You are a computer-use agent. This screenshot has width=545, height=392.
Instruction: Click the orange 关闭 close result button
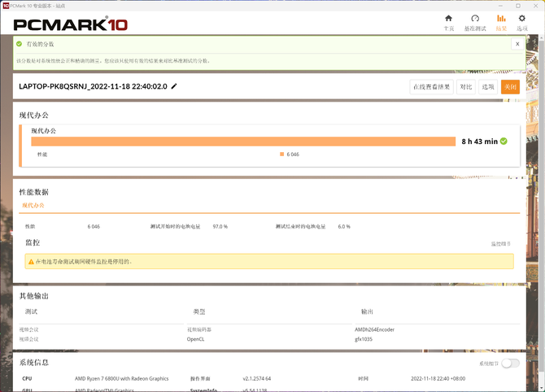tap(510, 86)
